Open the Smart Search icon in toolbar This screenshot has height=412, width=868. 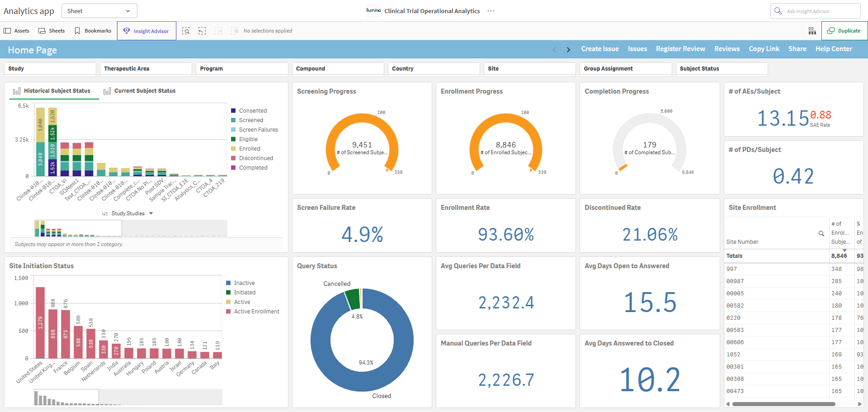(186, 31)
